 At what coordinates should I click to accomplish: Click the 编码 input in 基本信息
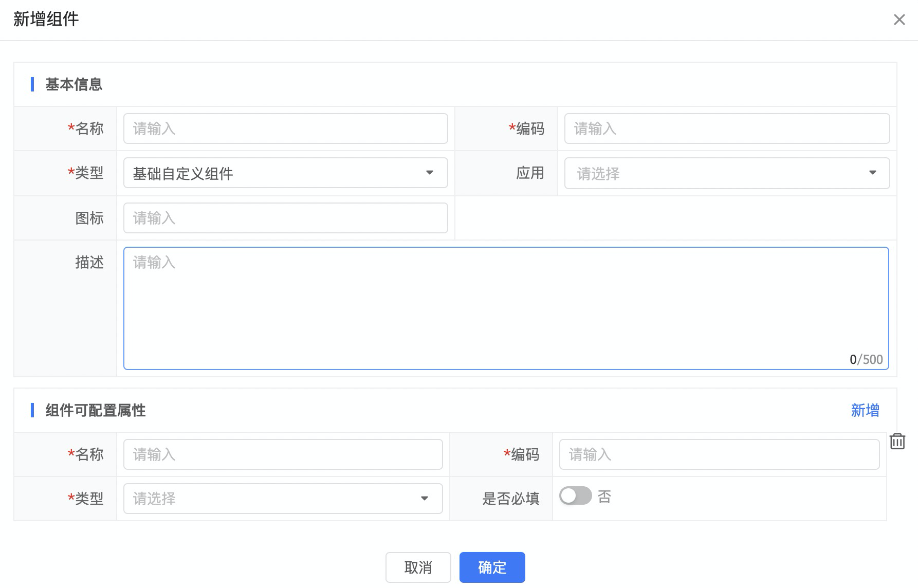pos(726,128)
